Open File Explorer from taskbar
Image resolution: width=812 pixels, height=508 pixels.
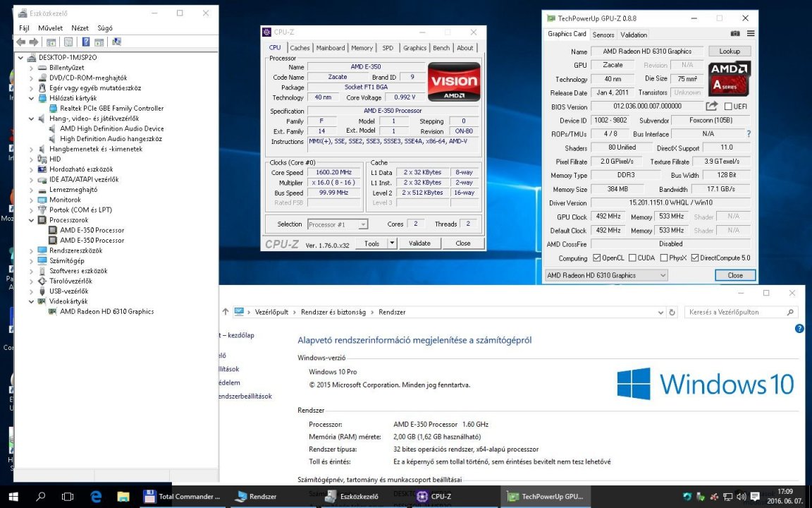(123, 497)
